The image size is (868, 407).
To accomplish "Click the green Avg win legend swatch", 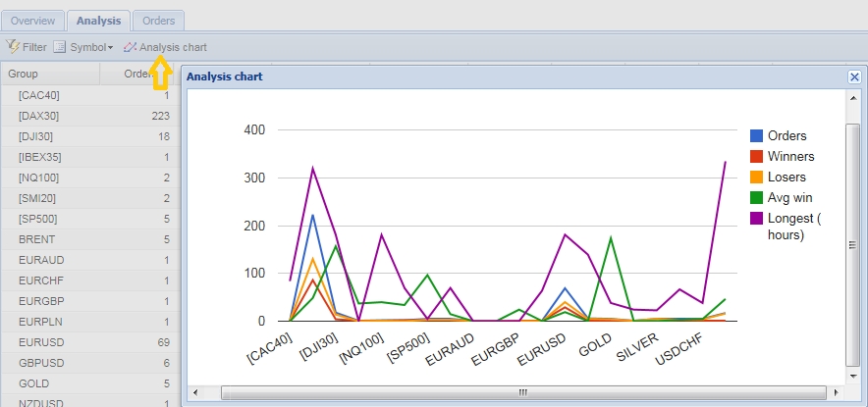I will tap(757, 198).
